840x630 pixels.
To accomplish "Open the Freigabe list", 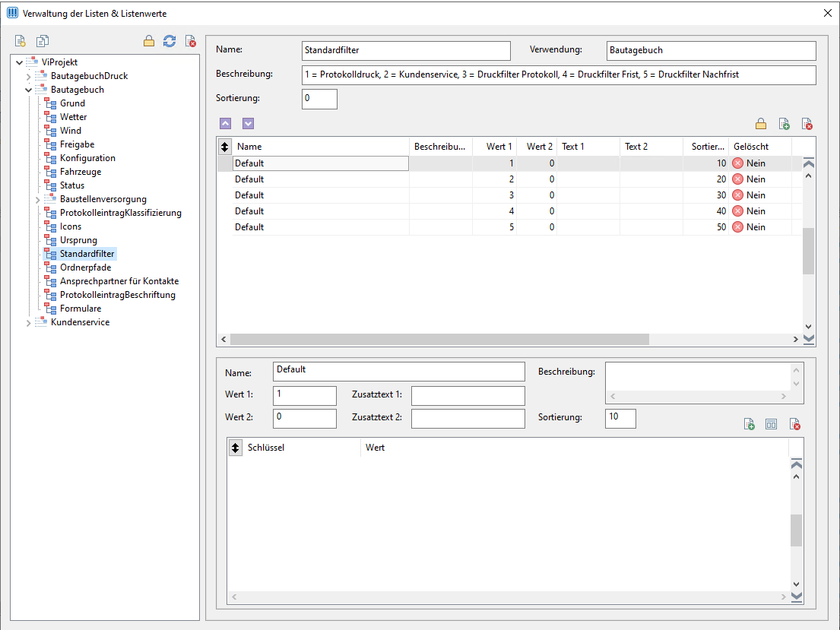I will (77, 144).
